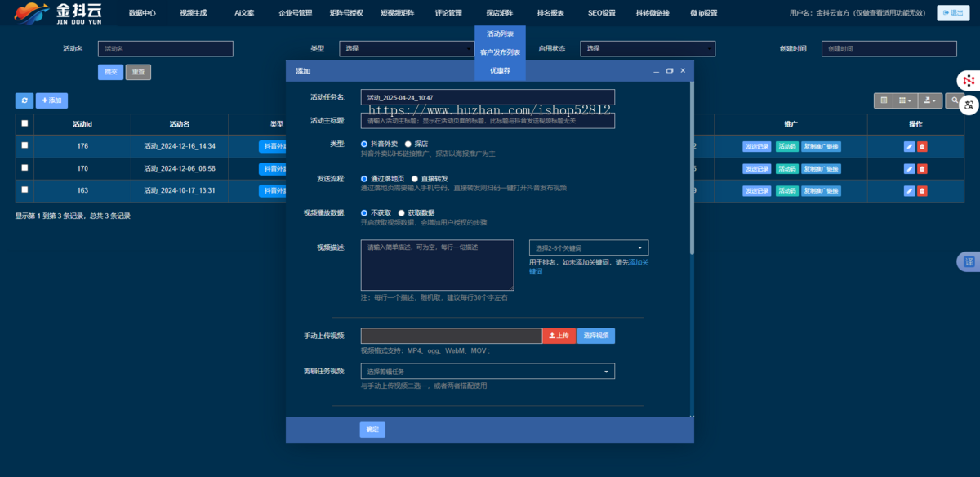The height and width of the screenshot is (477, 980).
Task: Click the refresh table icon button
Action: pyautogui.click(x=24, y=100)
